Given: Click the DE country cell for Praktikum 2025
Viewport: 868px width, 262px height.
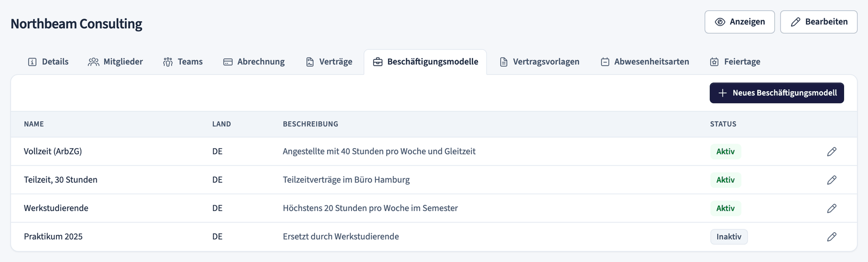Looking at the screenshot, I should pos(217,237).
